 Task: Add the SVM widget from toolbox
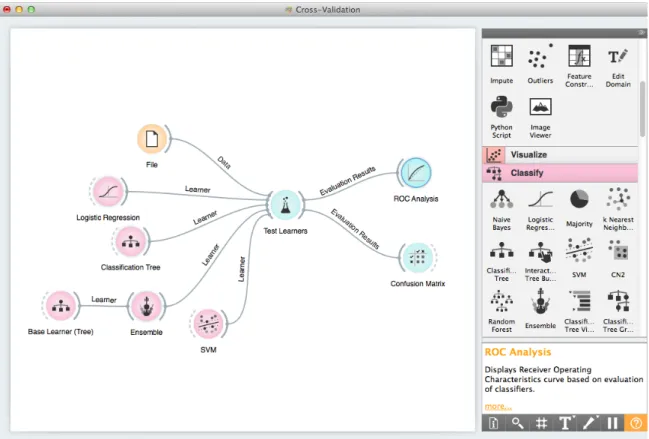pos(579,258)
